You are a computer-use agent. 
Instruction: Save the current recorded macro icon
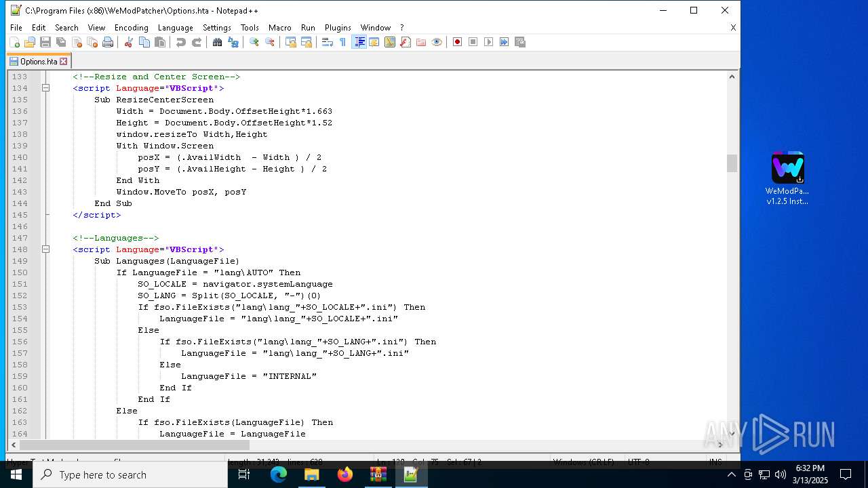pos(520,42)
